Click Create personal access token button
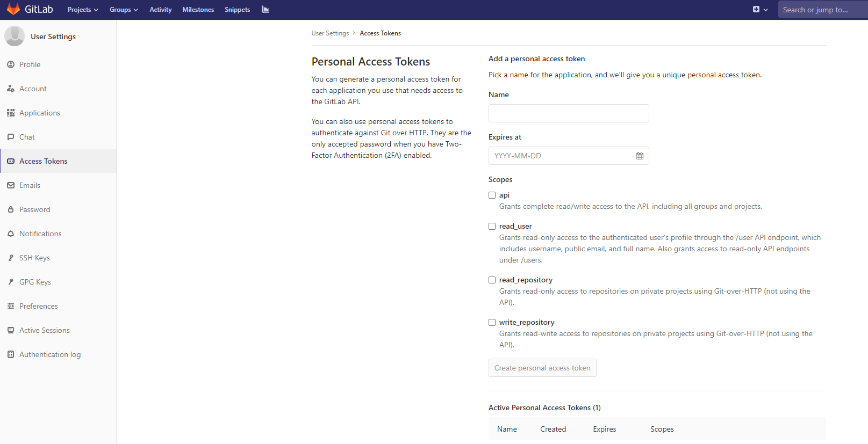 542,368
